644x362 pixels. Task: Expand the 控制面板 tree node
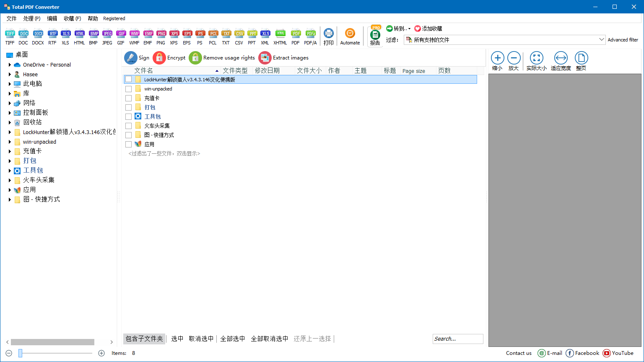(x=10, y=113)
